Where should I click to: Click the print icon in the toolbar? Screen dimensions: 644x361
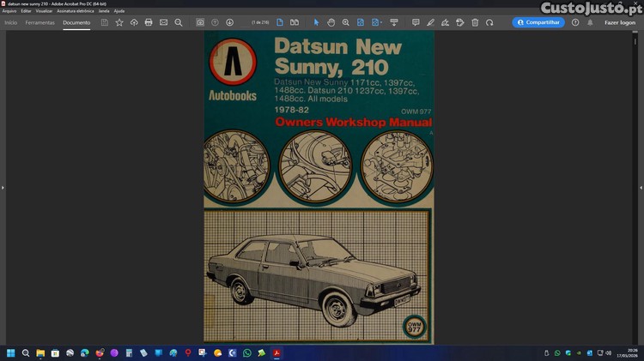pos(149,22)
